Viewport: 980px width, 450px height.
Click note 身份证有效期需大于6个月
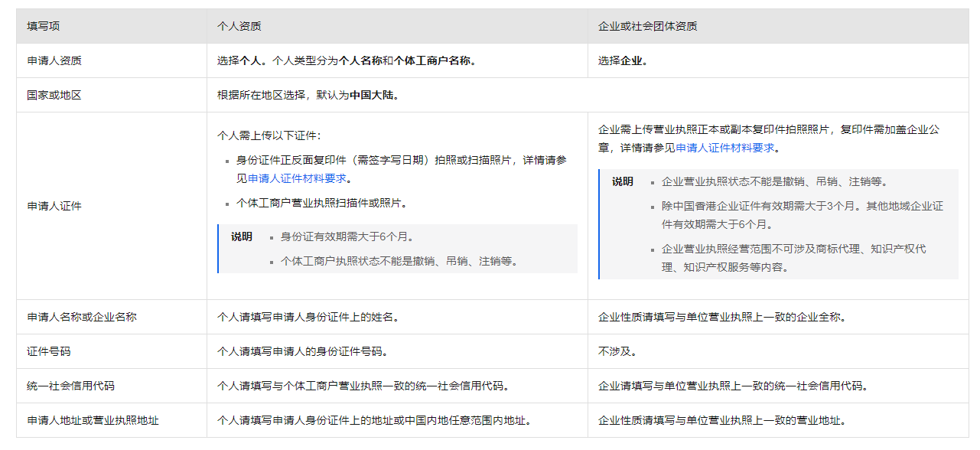(x=348, y=236)
